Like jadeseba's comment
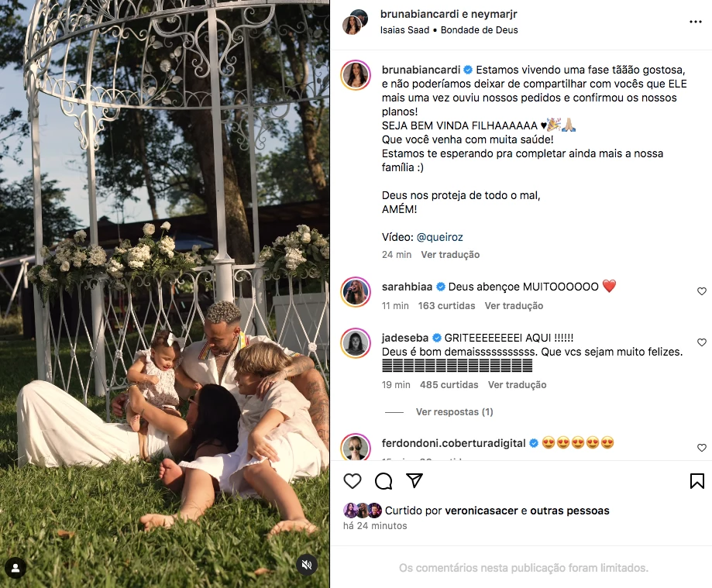Screen dimensions: 712x588 click(702, 342)
